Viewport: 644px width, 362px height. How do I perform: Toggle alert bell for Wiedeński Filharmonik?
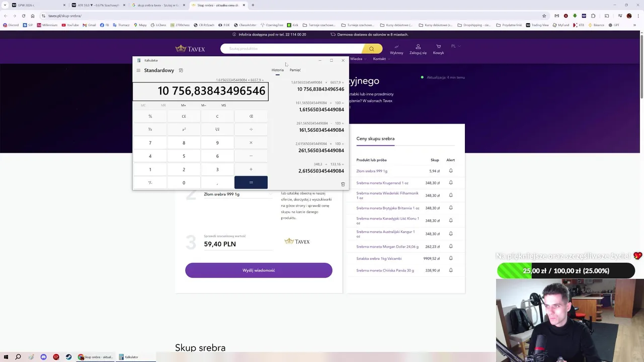pyautogui.click(x=451, y=195)
